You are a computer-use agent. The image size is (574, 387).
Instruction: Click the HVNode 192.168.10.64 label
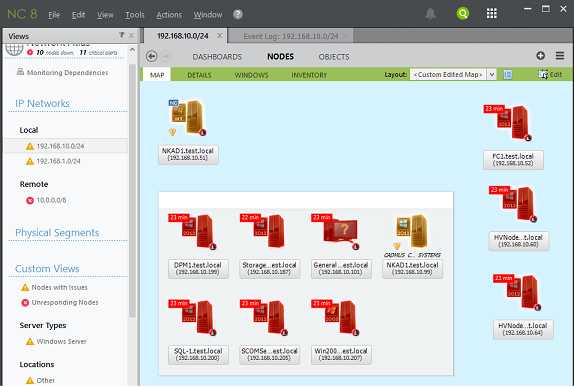click(523, 329)
